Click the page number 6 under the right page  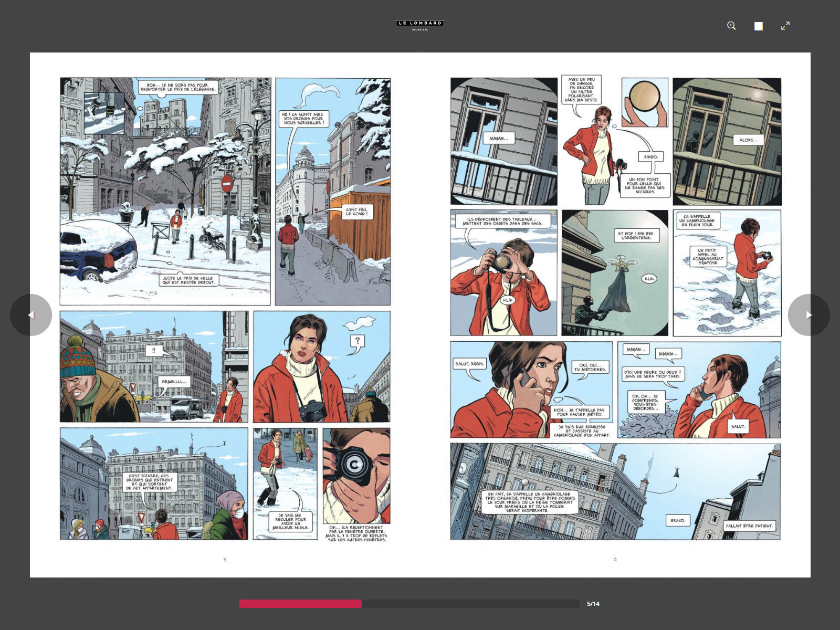[615, 559]
